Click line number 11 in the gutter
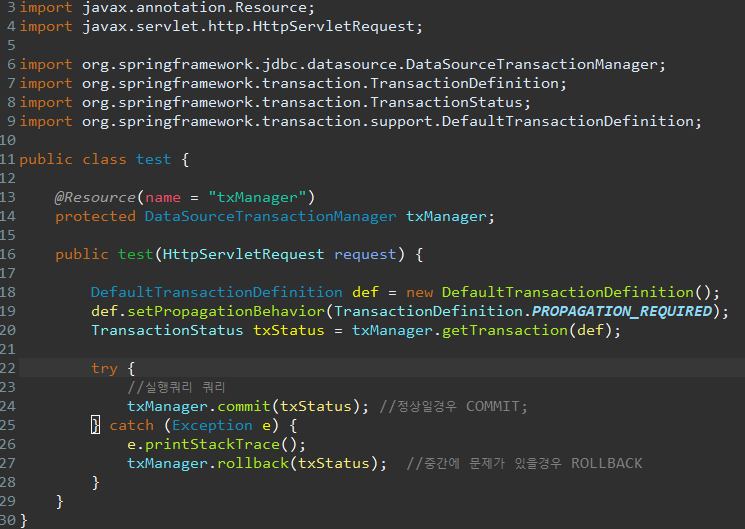 8,159
